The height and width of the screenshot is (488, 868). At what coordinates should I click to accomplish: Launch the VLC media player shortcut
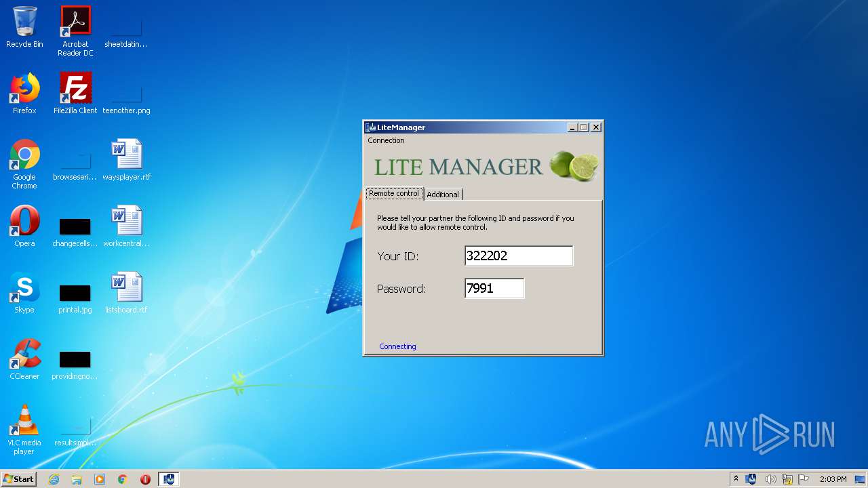(x=24, y=430)
